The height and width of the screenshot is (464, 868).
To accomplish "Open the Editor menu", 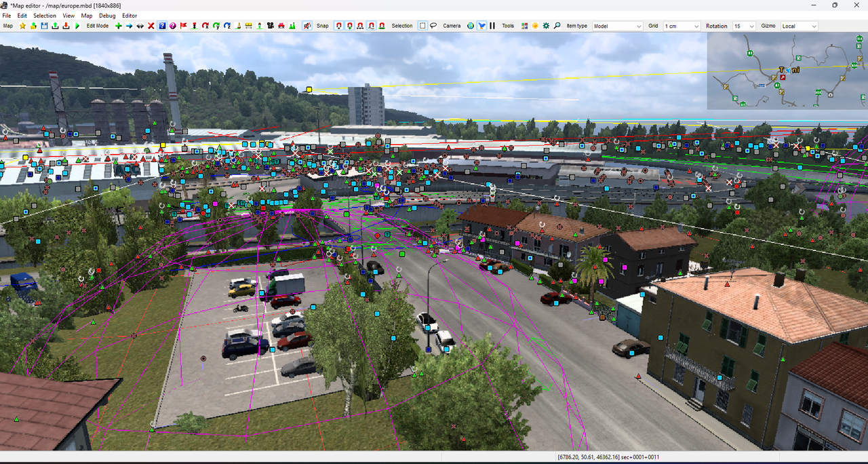I will tap(130, 16).
